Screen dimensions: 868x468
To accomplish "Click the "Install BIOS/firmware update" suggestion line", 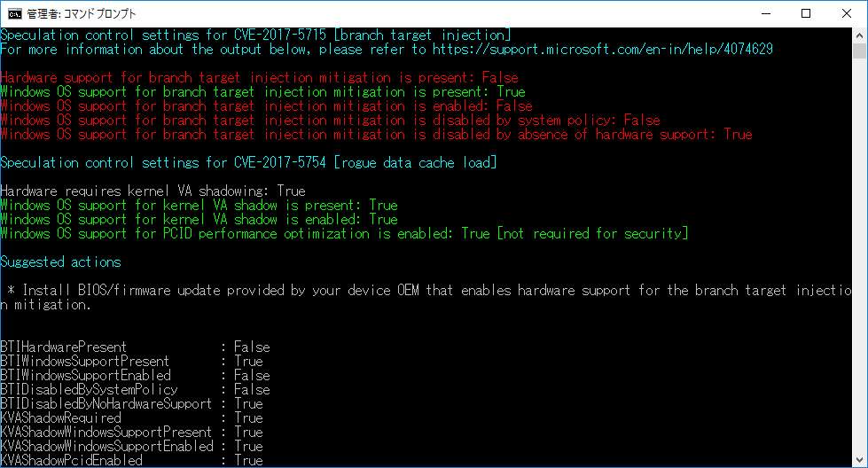I will (426, 291).
